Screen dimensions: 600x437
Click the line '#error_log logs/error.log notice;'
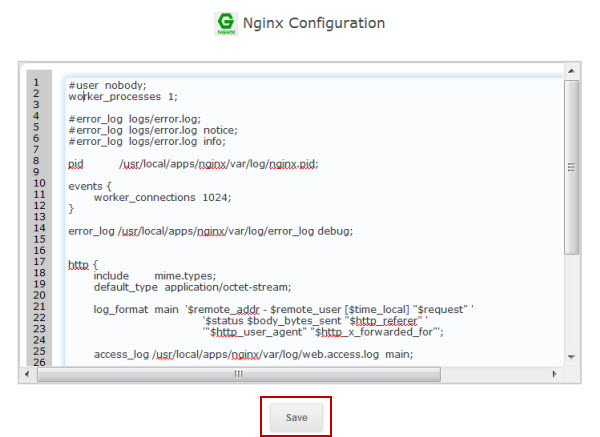153,130
